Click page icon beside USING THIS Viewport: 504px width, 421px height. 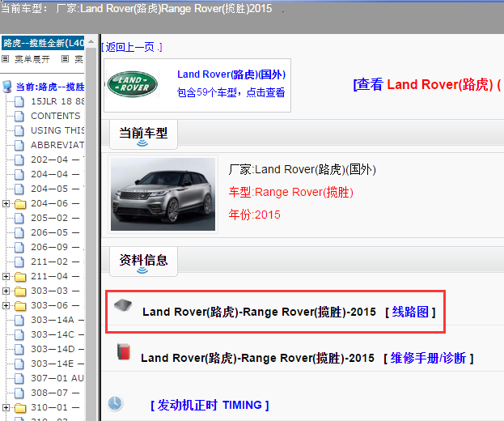[x=19, y=130]
